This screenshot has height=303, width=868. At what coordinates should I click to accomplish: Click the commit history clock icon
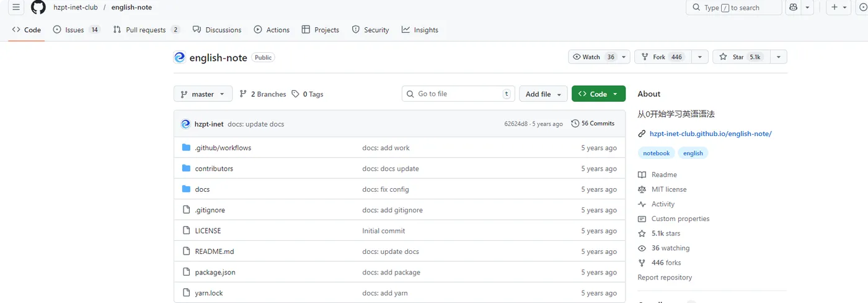(575, 124)
